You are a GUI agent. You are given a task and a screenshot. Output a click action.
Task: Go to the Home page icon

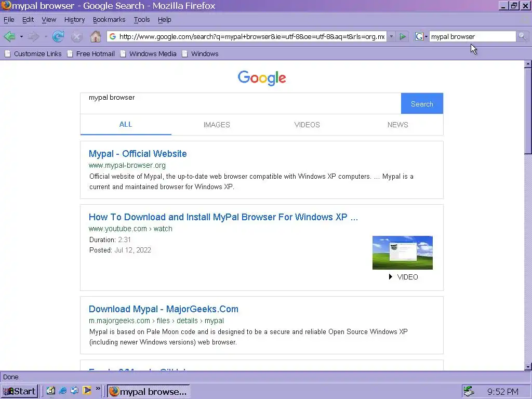click(x=96, y=36)
